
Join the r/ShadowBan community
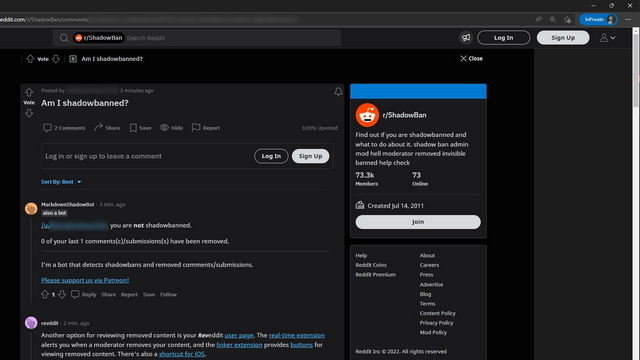pyautogui.click(x=418, y=222)
